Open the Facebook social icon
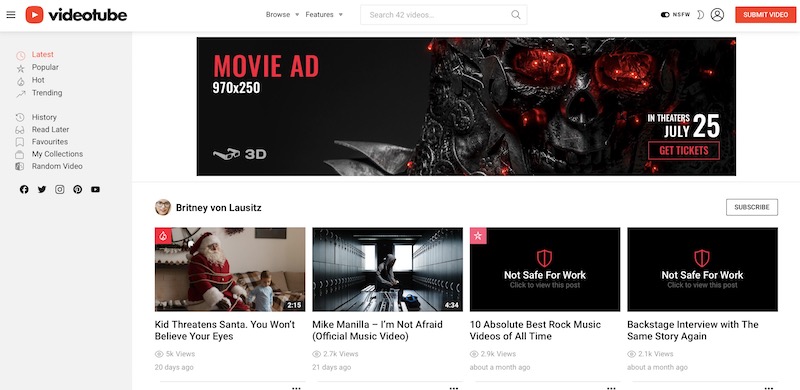800x390 pixels. point(24,189)
